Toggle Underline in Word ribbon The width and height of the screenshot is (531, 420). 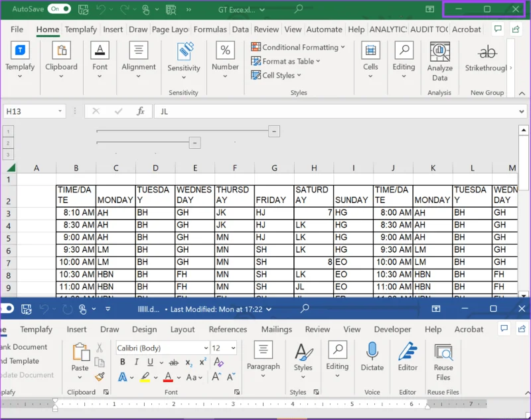click(x=151, y=362)
